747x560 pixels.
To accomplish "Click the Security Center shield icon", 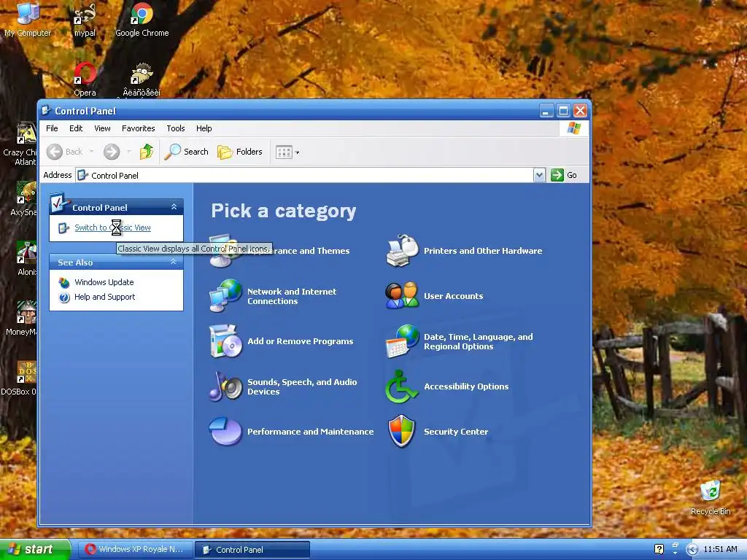I will click(402, 432).
